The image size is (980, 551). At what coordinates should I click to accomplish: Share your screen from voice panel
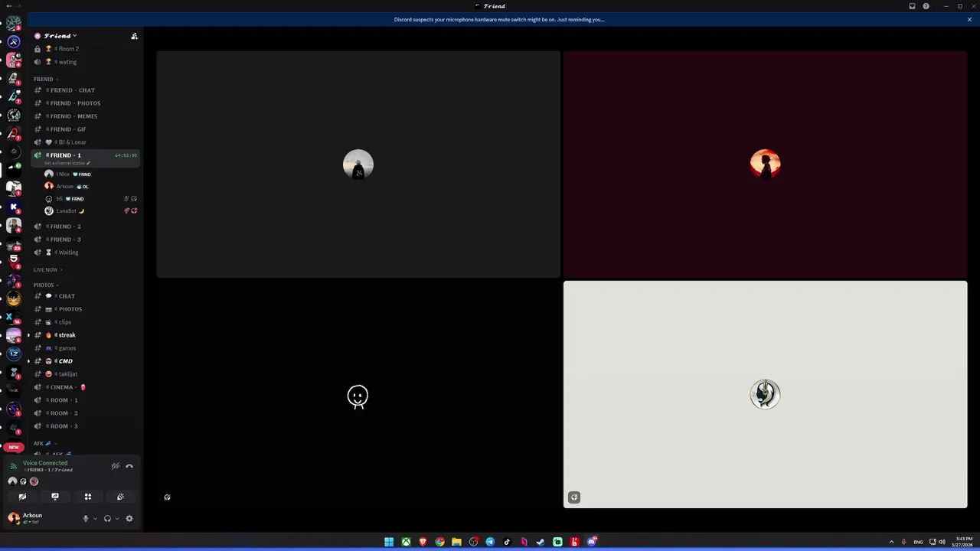coord(55,497)
